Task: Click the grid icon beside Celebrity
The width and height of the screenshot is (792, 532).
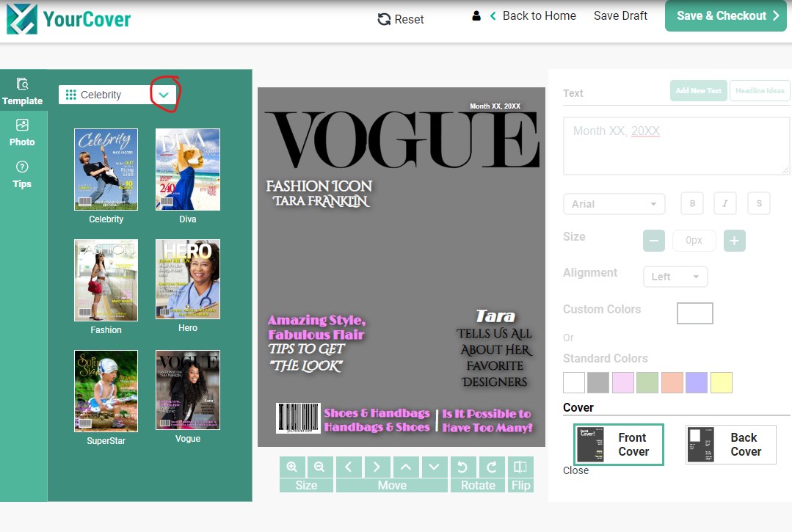Action: tap(70, 95)
